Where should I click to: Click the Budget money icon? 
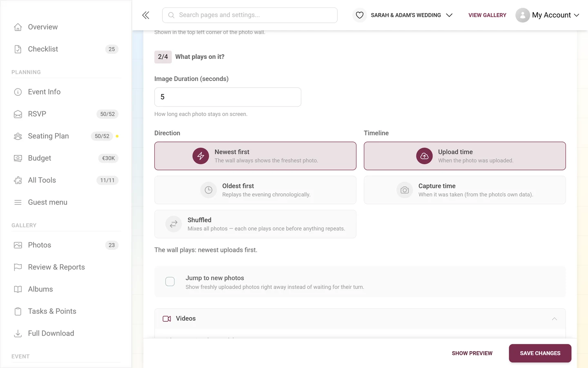(x=18, y=158)
